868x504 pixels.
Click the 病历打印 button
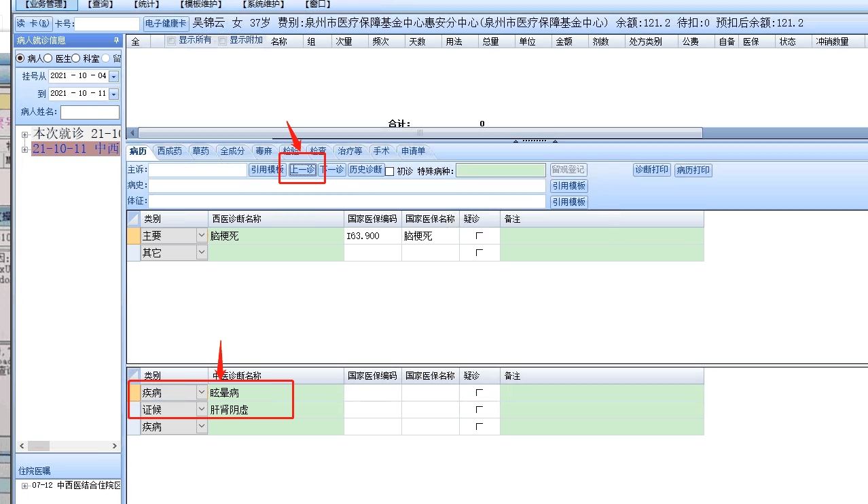pyautogui.click(x=693, y=170)
